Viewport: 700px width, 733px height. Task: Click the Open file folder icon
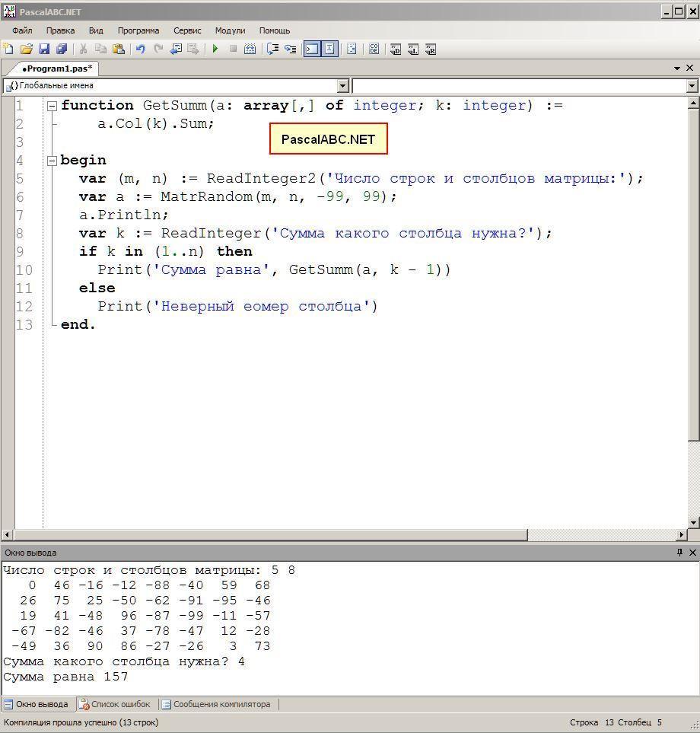(x=26, y=49)
